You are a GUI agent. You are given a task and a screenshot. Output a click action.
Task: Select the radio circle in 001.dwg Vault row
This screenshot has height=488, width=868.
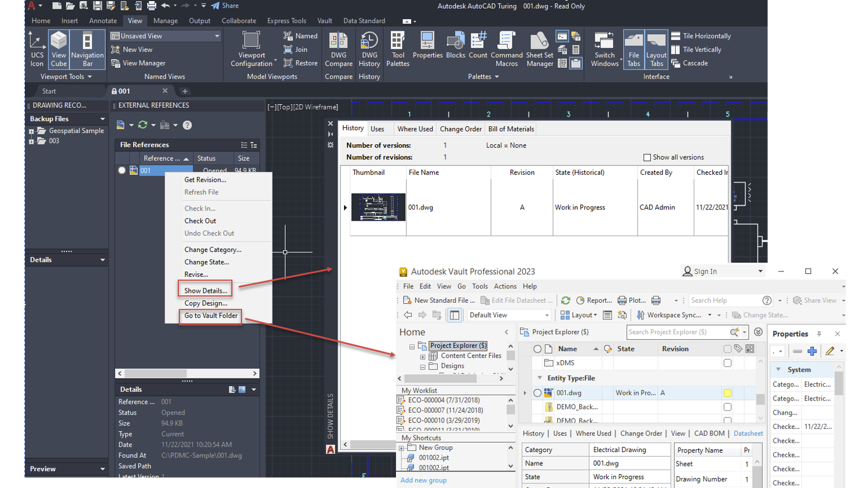pyautogui.click(x=537, y=393)
